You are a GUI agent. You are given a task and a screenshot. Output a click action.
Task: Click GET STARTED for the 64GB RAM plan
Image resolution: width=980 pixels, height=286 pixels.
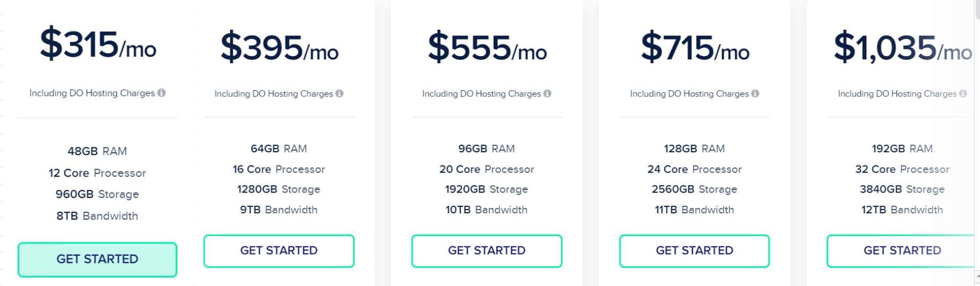279,251
